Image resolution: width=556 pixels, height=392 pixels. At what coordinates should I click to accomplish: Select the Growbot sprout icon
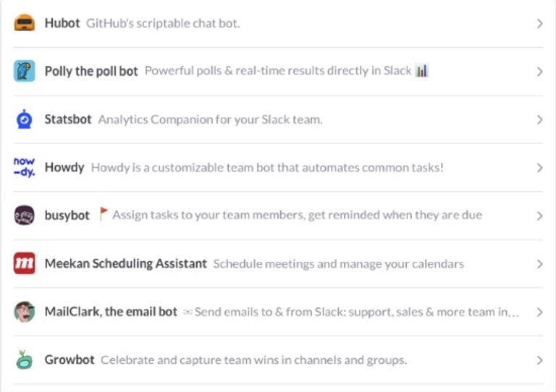tap(25, 359)
